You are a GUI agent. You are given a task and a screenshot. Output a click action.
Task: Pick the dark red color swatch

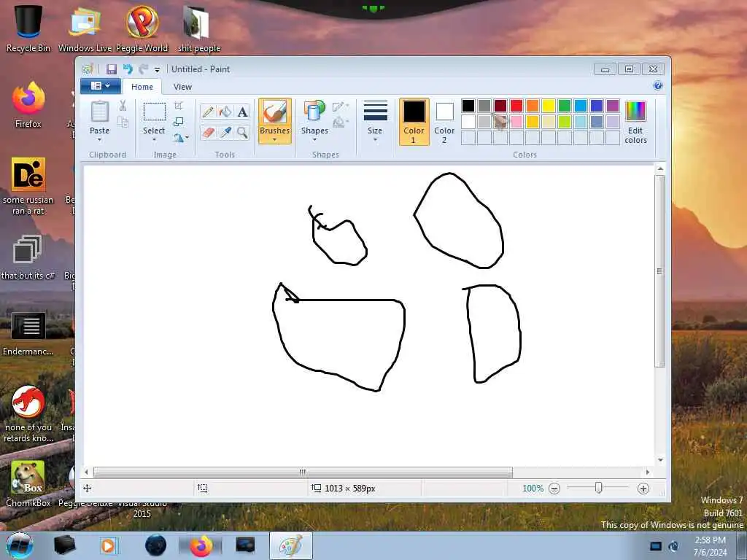point(500,106)
